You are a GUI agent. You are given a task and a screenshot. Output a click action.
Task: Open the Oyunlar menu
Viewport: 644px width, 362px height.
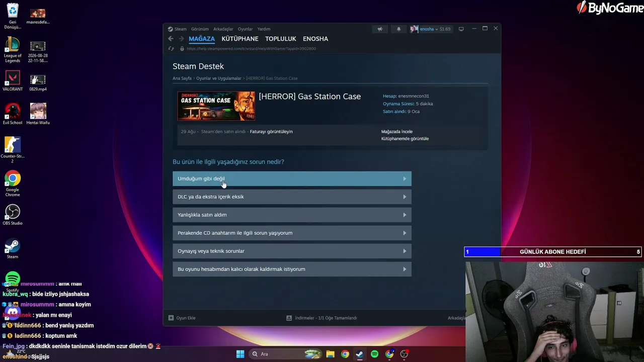click(246, 29)
